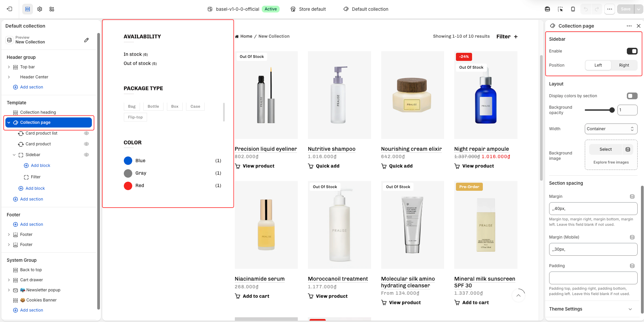Click the customer preview avatar icon
The height and width of the screenshot is (322, 644).
tap(547, 9)
